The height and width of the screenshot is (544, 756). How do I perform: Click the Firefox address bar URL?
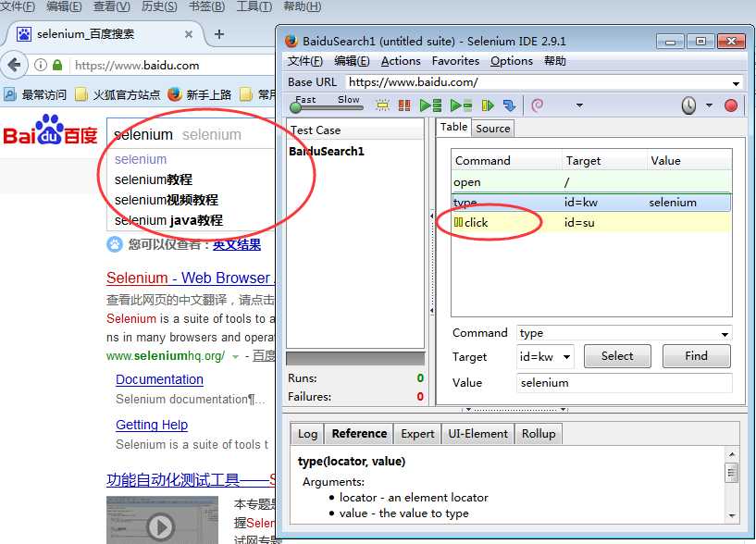pyautogui.click(x=137, y=65)
